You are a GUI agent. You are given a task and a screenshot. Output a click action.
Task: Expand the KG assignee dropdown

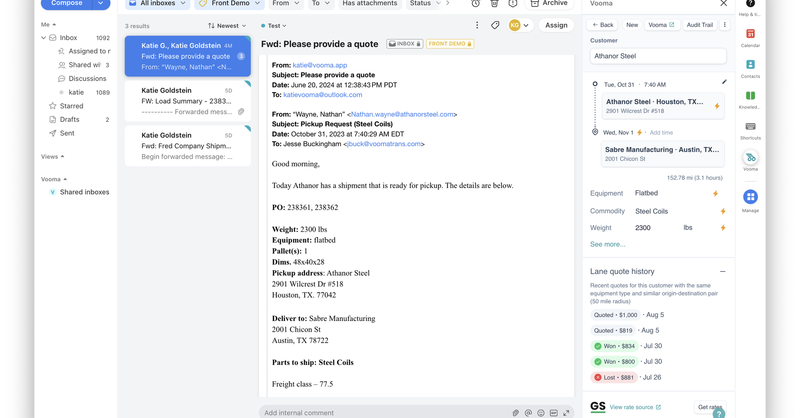click(526, 25)
